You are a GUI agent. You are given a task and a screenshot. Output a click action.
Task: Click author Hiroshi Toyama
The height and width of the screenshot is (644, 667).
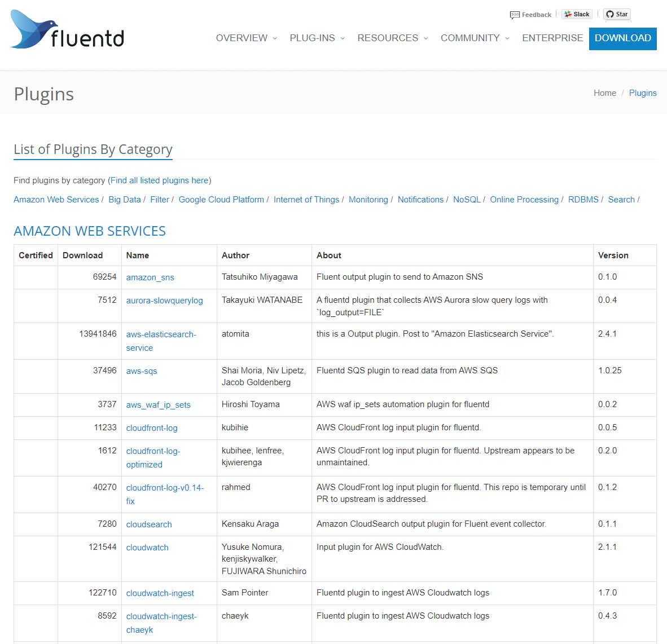click(251, 404)
